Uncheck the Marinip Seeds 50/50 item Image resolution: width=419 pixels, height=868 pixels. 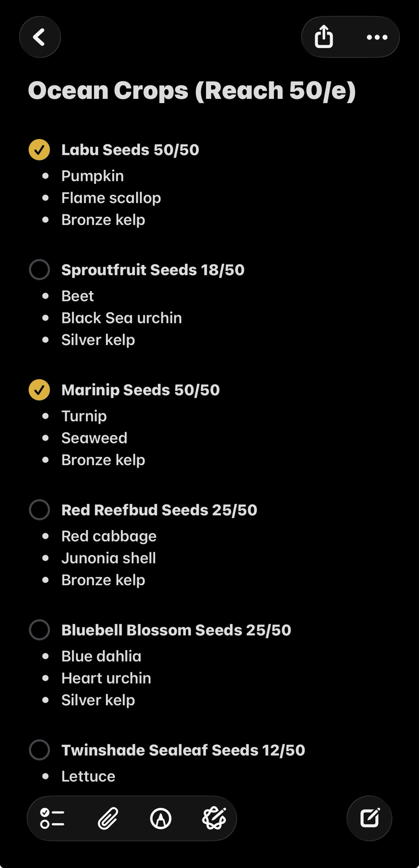click(x=39, y=390)
